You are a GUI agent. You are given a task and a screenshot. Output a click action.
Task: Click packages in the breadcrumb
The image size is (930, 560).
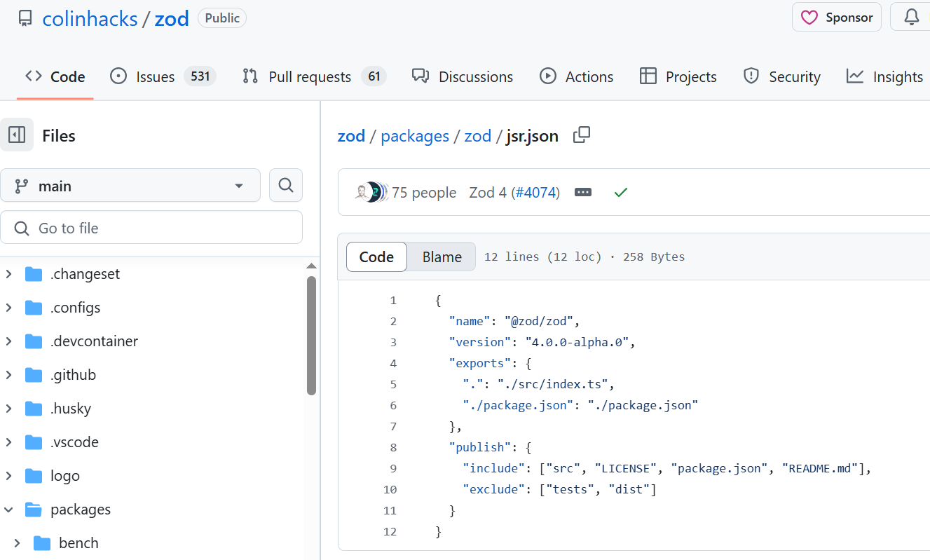(415, 135)
